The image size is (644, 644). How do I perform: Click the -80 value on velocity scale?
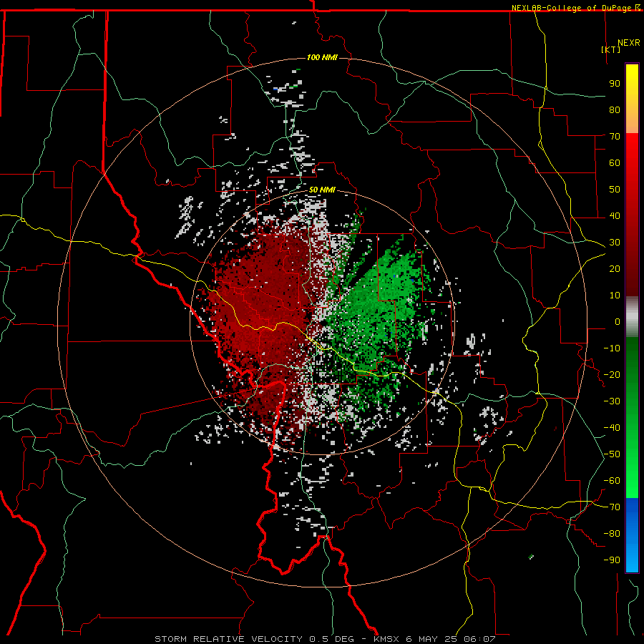(612, 534)
